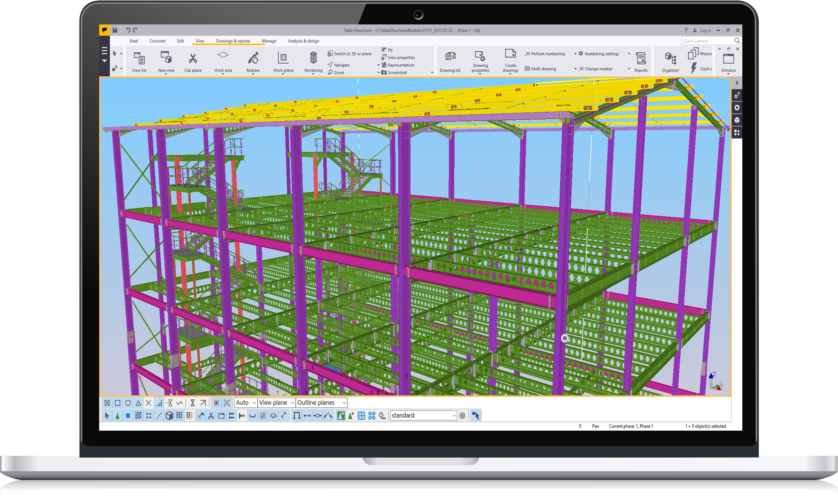838x504 pixels.
Task: Open the Steel ribbon tab
Action: pos(133,41)
